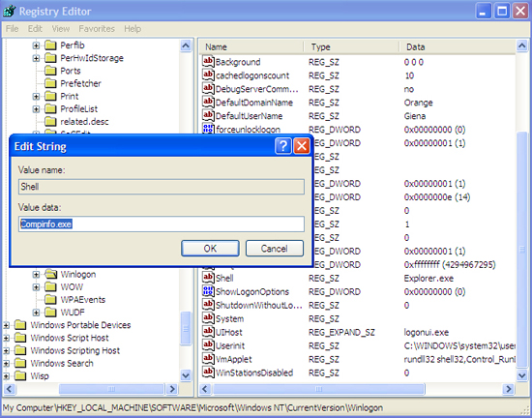
Task: Click the WinStationsDisabled value icon
Action: [208, 373]
